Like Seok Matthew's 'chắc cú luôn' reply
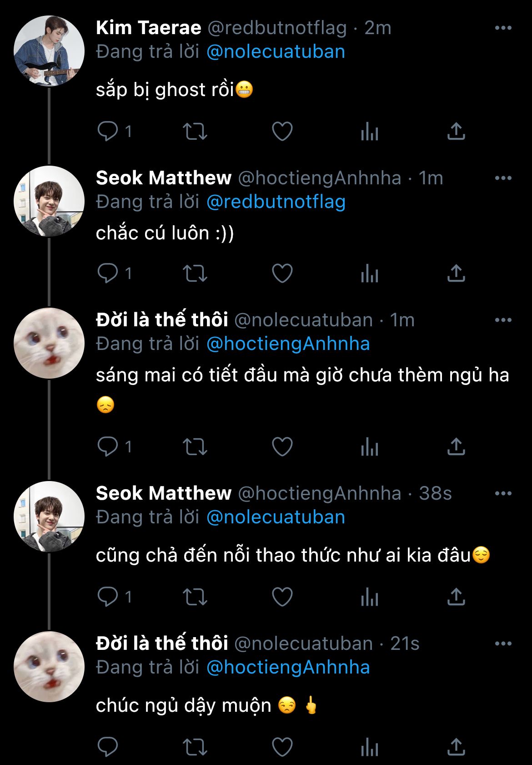The height and width of the screenshot is (765, 532). click(x=282, y=274)
